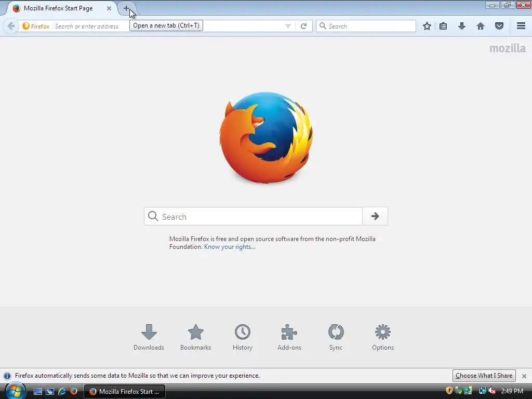Click the main page Search field
The width and height of the screenshot is (532, 399).
point(254,216)
